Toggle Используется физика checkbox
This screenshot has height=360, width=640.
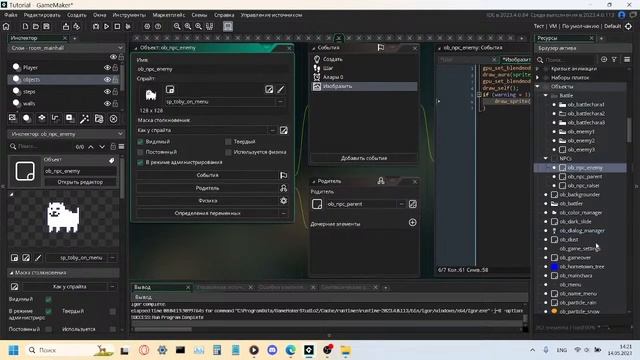(229, 152)
